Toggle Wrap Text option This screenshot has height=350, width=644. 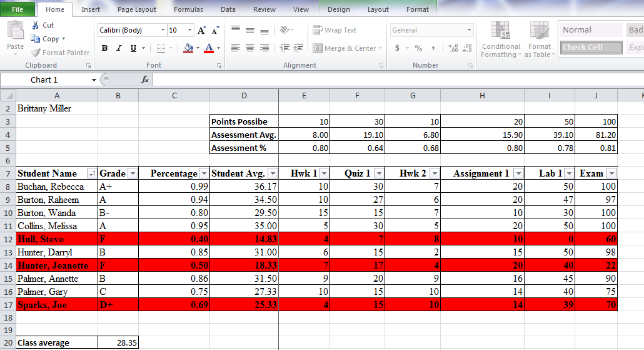coord(335,30)
